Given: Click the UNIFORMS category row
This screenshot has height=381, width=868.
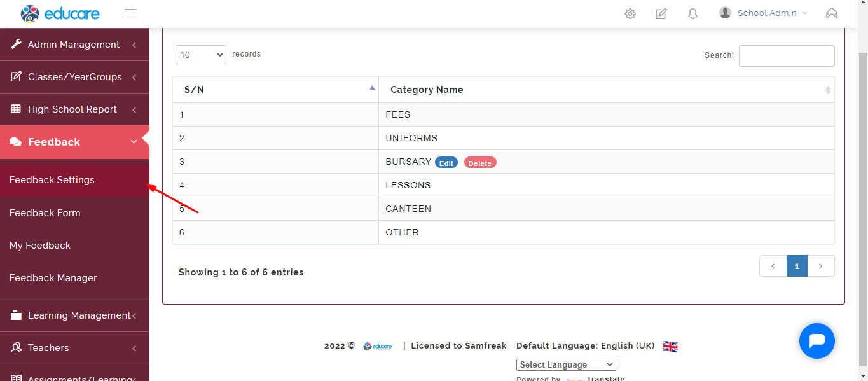Looking at the screenshot, I should [x=503, y=138].
